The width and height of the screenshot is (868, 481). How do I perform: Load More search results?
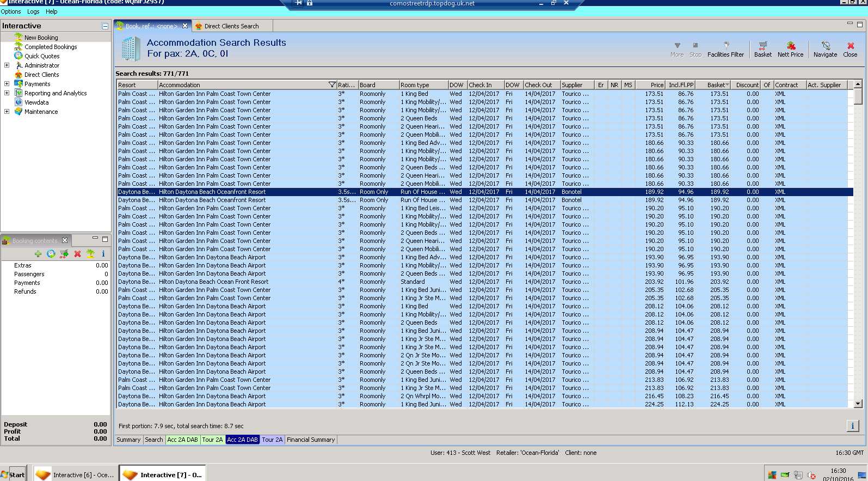(677, 49)
